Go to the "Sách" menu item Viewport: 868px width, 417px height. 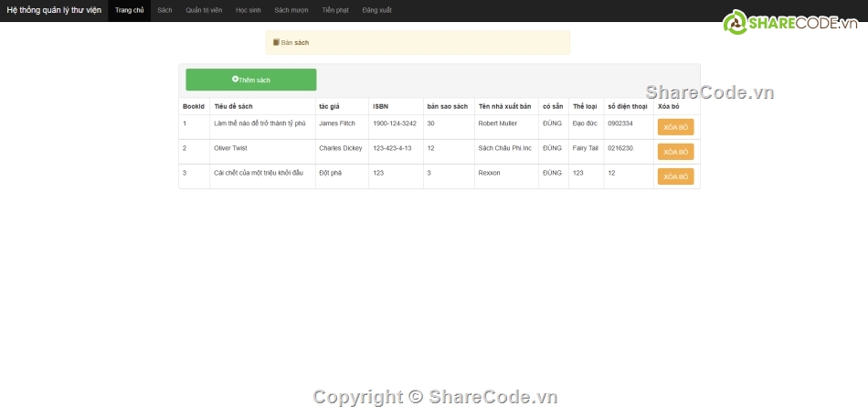point(164,11)
